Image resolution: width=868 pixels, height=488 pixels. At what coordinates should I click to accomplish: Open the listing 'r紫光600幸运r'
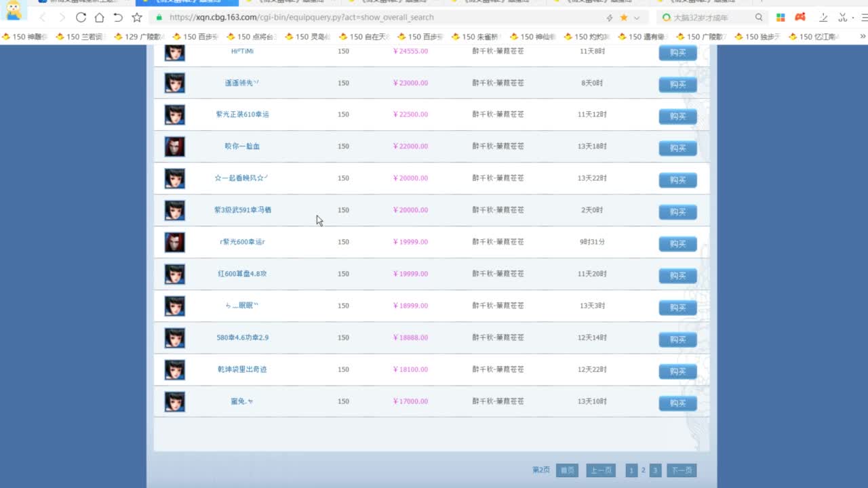pyautogui.click(x=242, y=242)
